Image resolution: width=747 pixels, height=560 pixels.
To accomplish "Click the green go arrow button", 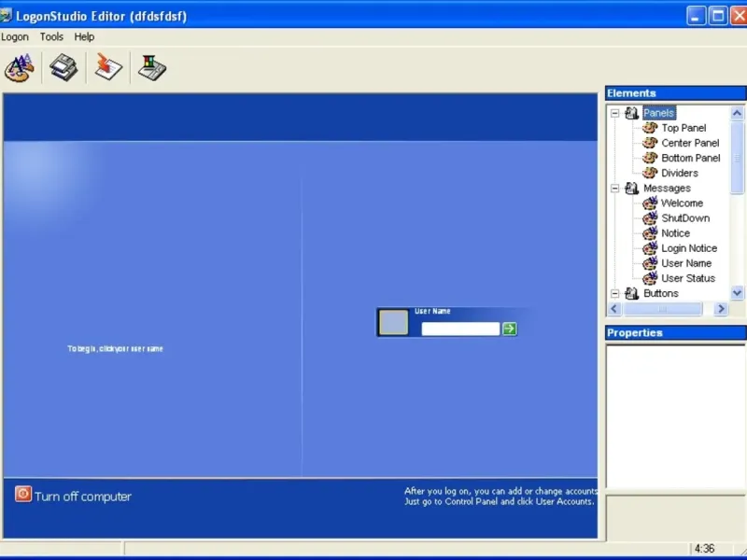I will [509, 329].
